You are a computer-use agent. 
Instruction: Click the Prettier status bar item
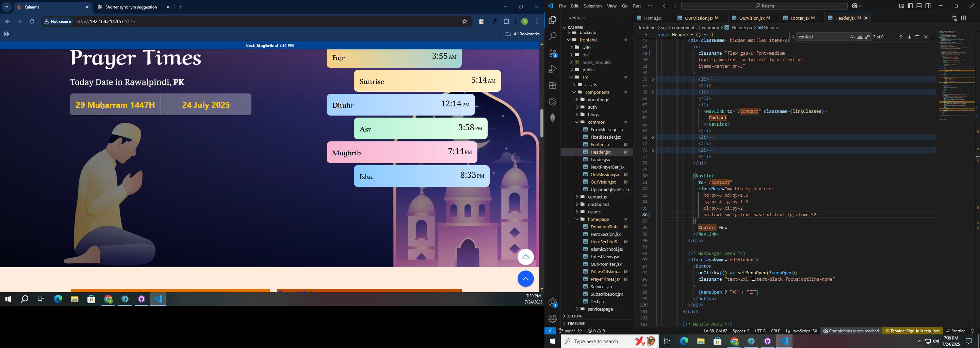pos(955,331)
